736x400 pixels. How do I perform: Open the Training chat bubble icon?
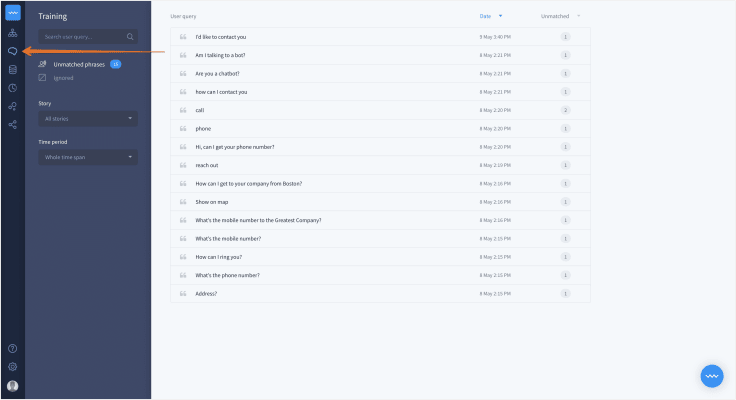coord(12,51)
